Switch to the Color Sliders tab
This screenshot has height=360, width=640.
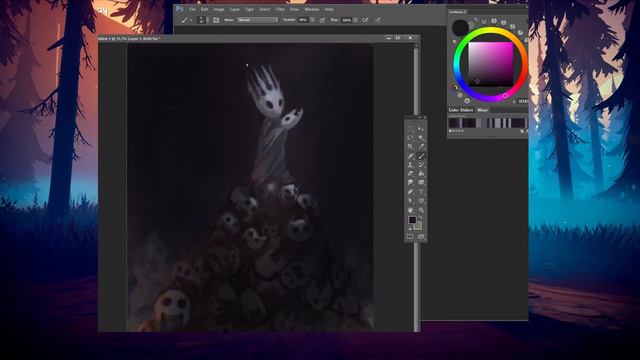[460, 110]
